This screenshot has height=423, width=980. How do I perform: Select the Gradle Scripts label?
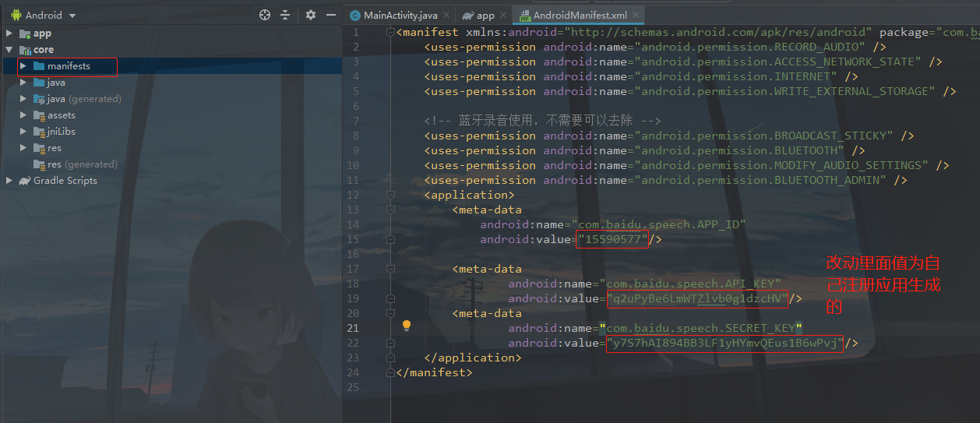point(65,181)
